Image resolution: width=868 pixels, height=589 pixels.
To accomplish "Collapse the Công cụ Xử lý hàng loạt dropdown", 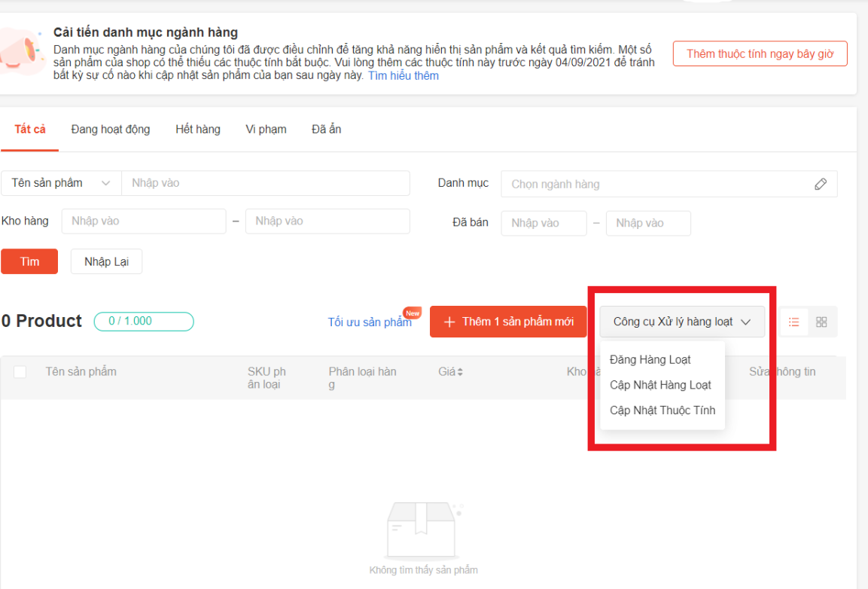I will (682, 322).
